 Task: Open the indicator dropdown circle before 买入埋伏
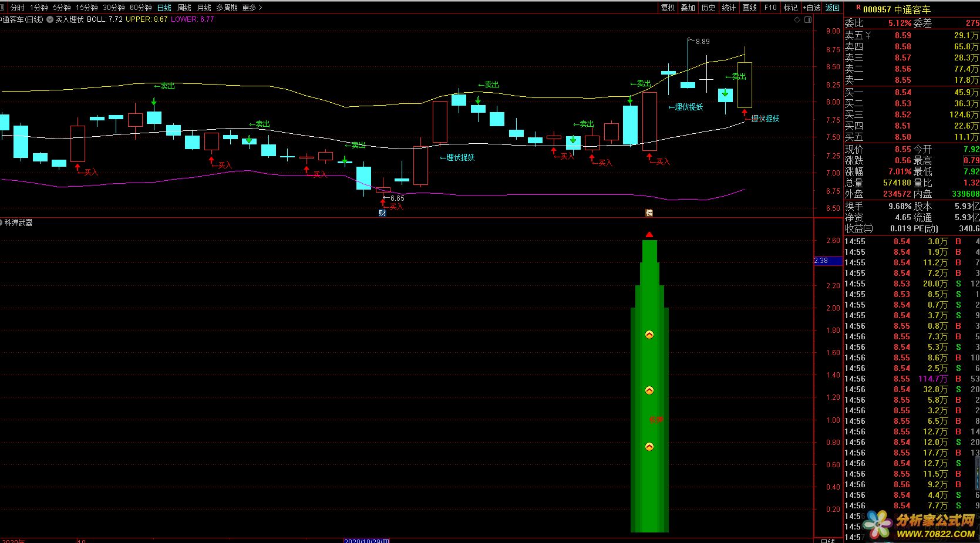click(49, 19)
